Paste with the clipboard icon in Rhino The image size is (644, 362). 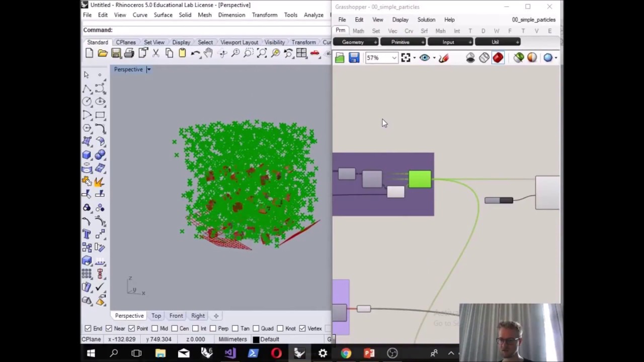click(182, 53)
